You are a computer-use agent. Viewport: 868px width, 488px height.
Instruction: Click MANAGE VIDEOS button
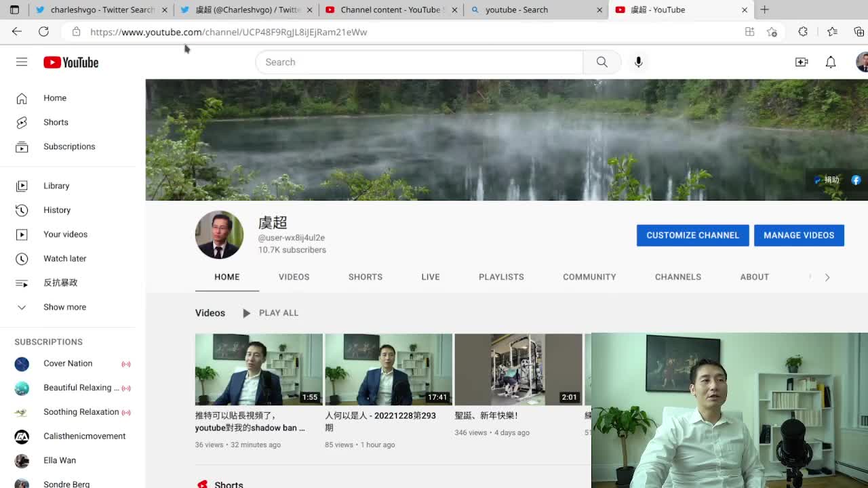coord(799,235)
